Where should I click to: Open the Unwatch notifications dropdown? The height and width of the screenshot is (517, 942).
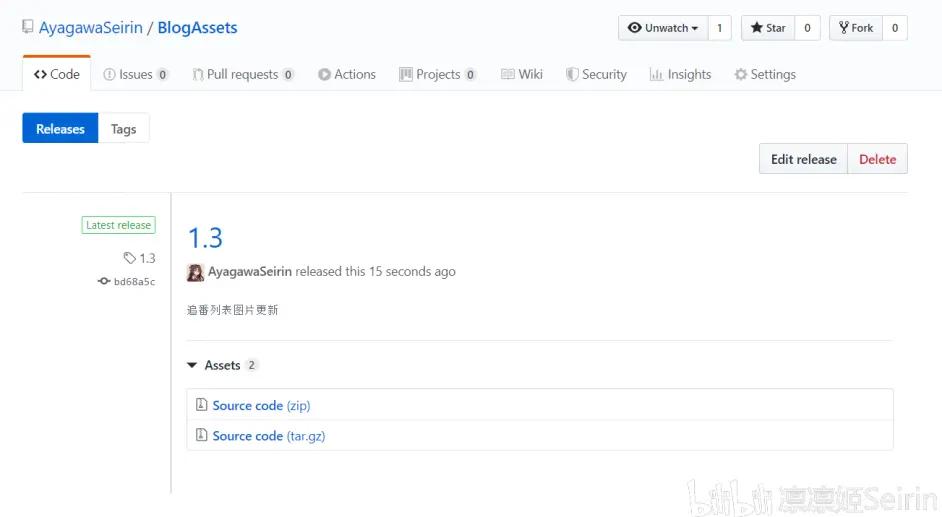pyautogui.click(x=663, y=28)
